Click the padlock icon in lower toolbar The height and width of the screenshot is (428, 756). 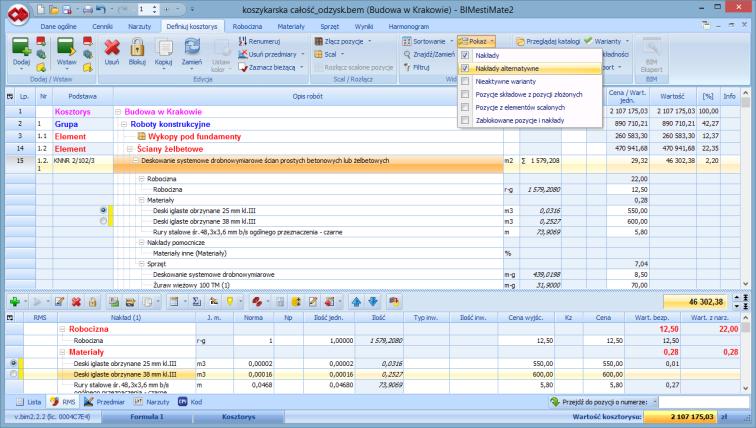point(93,302)
